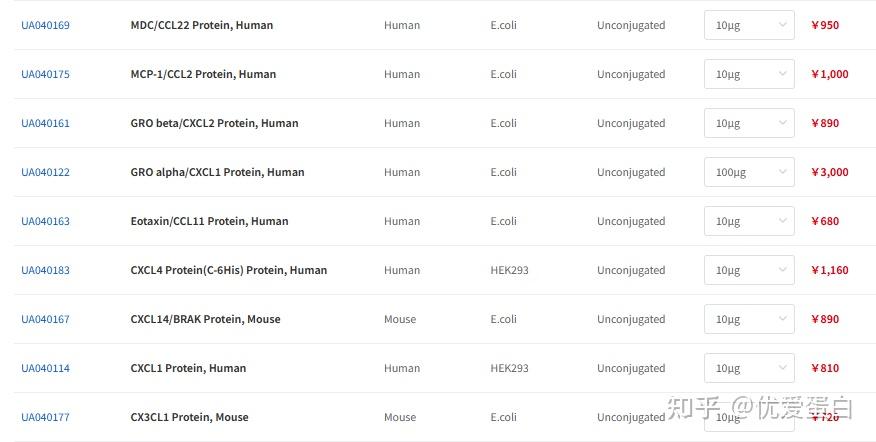Expand size dropdown for MDC/CCL22 Protein
Screen dimensions: 876x442
pos(749,25)
